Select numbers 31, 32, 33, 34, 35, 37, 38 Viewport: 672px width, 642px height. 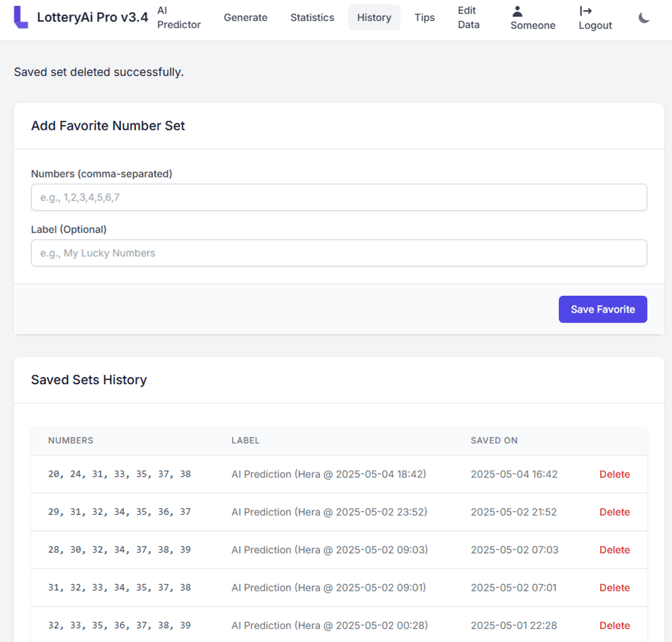(119, 588)
